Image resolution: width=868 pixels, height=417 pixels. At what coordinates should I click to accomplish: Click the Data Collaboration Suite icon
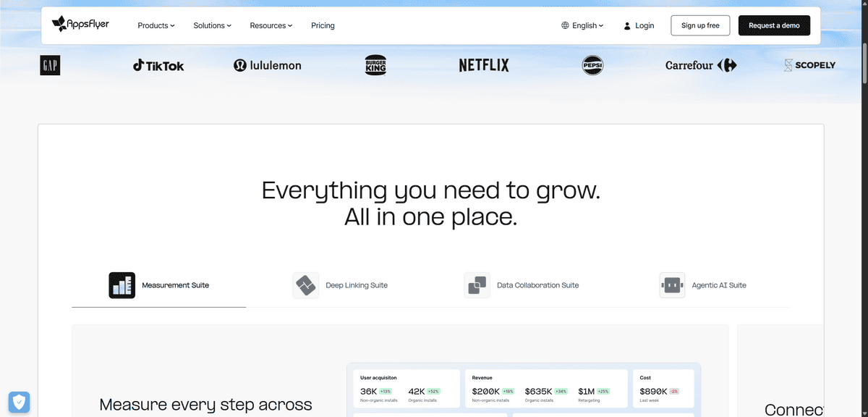click(x=477, y=285)
